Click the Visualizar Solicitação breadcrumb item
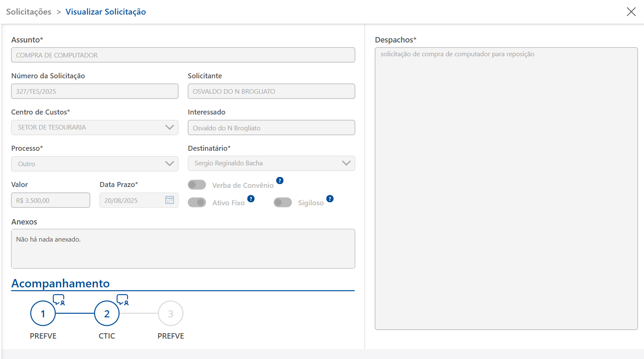This screenshot has width=644, height=359. click(106, 12)
